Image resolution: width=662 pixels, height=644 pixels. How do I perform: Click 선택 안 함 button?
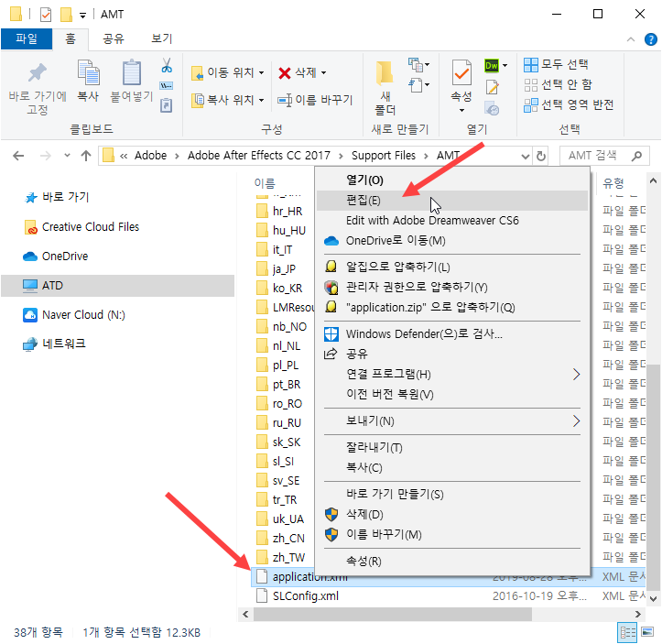558,85
